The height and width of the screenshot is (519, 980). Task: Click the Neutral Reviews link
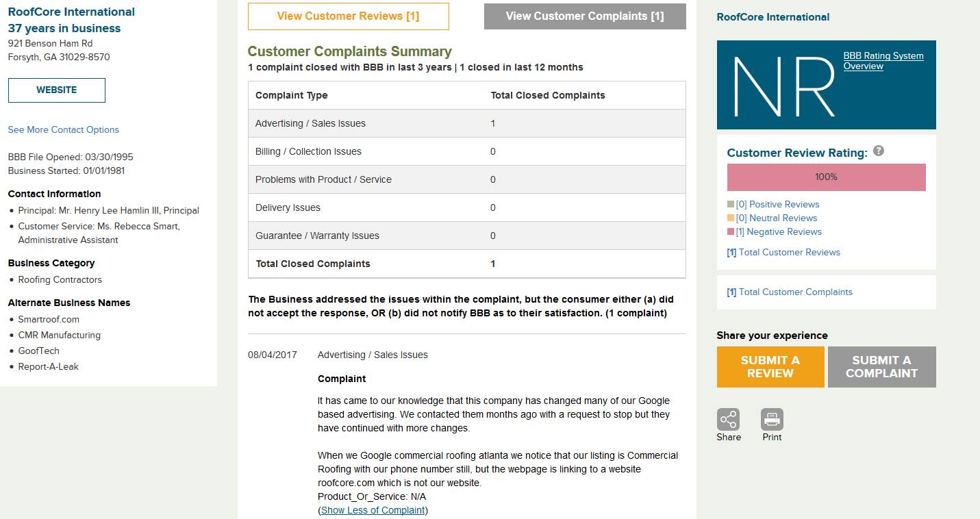click(777, 218)
